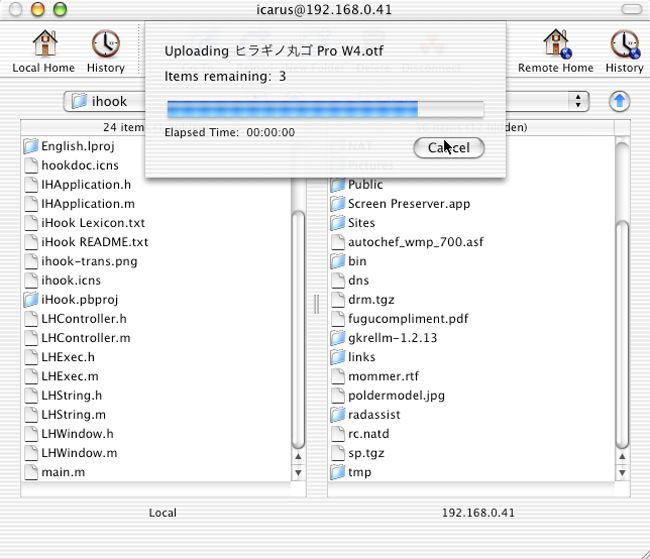The image size is (650, 559).
Task: Select LHString.m in local list
Action: click(x=73, y=414)
